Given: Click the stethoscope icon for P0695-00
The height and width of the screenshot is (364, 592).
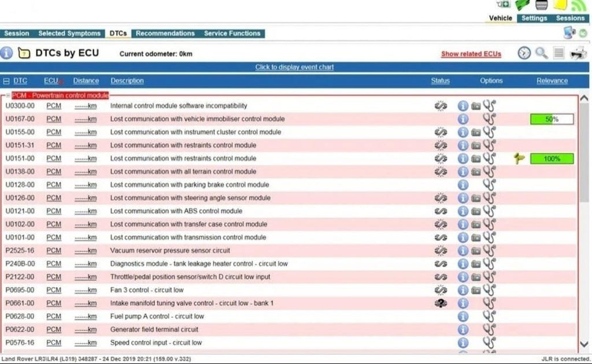Looking at the screenshot, I should (x=490, y=290).
